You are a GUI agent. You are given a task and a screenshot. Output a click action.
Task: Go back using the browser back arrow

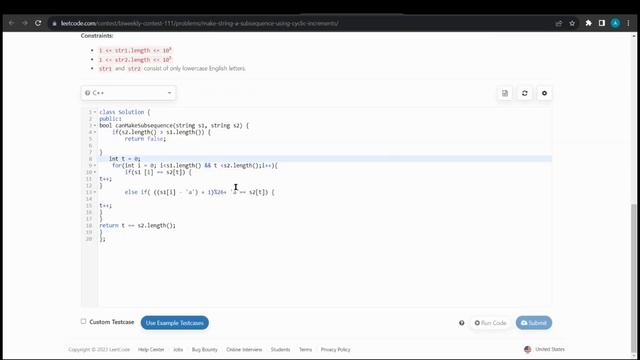click(11, 23)
